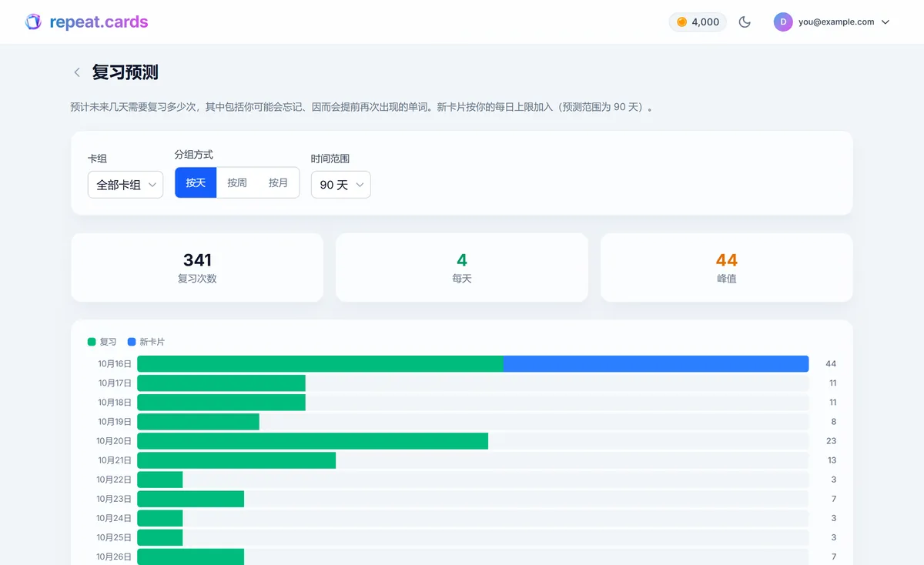Click the blue new-cards bar for 10月16日
The image size is (924, 565).
point(656,363)
